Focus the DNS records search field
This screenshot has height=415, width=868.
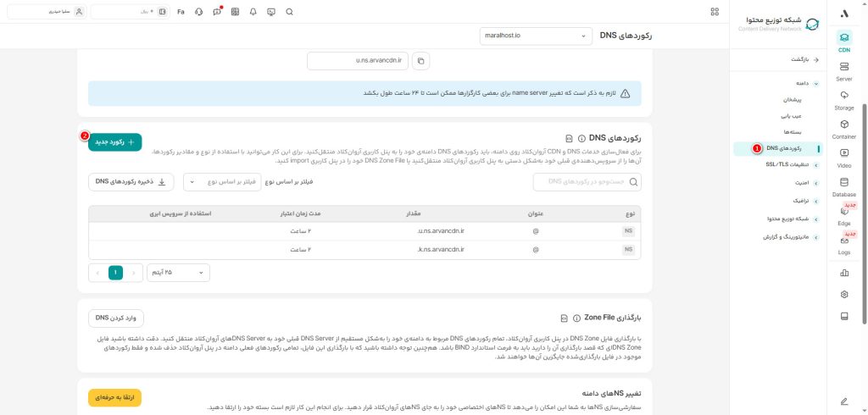click(x=587, y=182)
